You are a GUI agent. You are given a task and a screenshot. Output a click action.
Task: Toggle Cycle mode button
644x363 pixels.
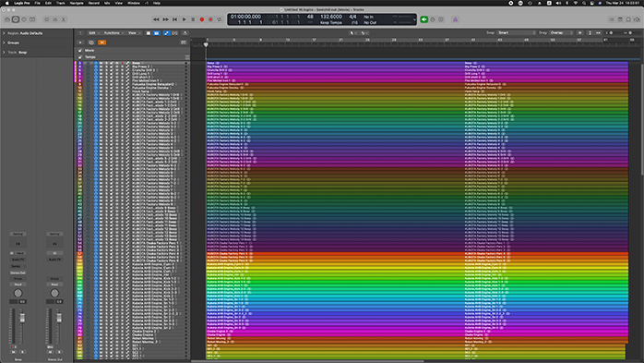coord(220,19)
